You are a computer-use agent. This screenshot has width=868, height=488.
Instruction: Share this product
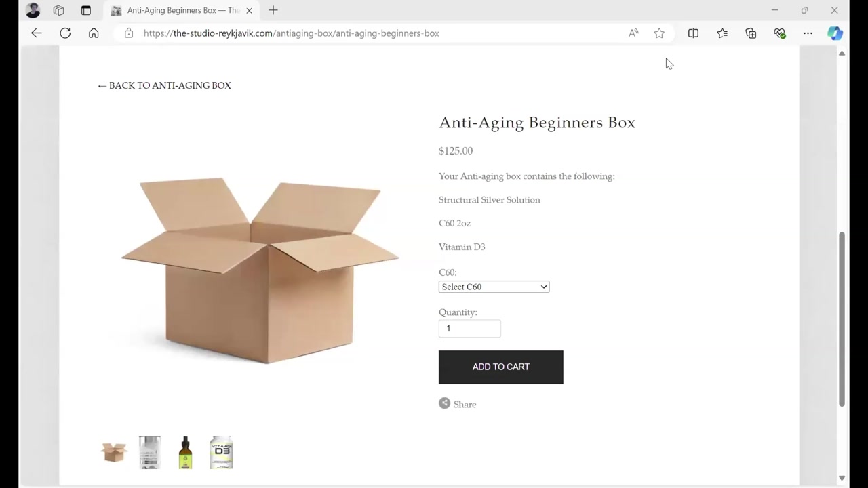click(458, 404)
